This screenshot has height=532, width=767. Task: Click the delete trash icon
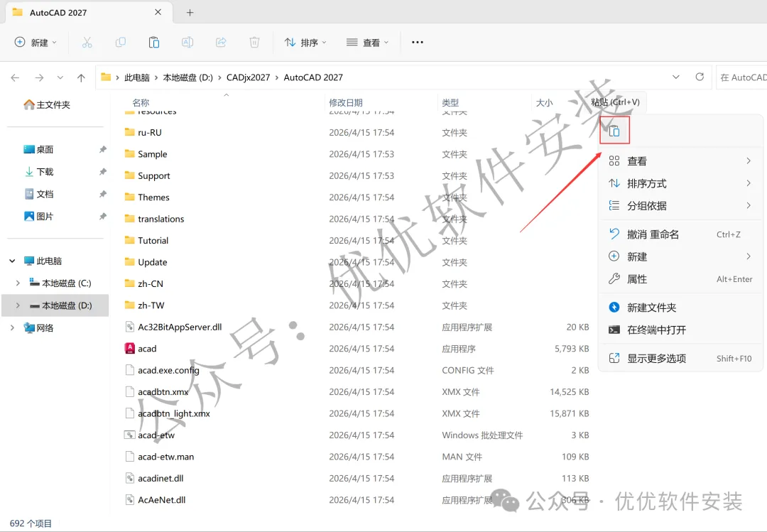coord(254,43)
